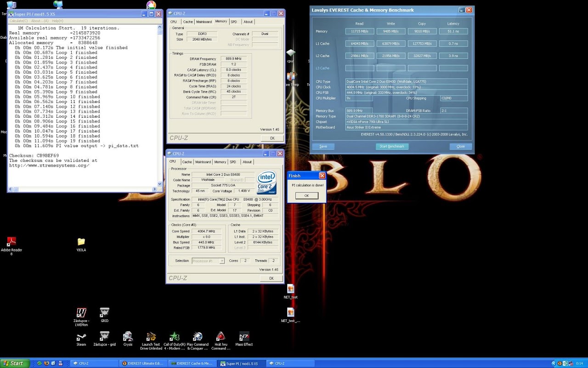Open the Adobe Reader 8 desktop icon
The width and height of the screenshot is (588, 368).
pyautogui.click(x=11, y=242)
